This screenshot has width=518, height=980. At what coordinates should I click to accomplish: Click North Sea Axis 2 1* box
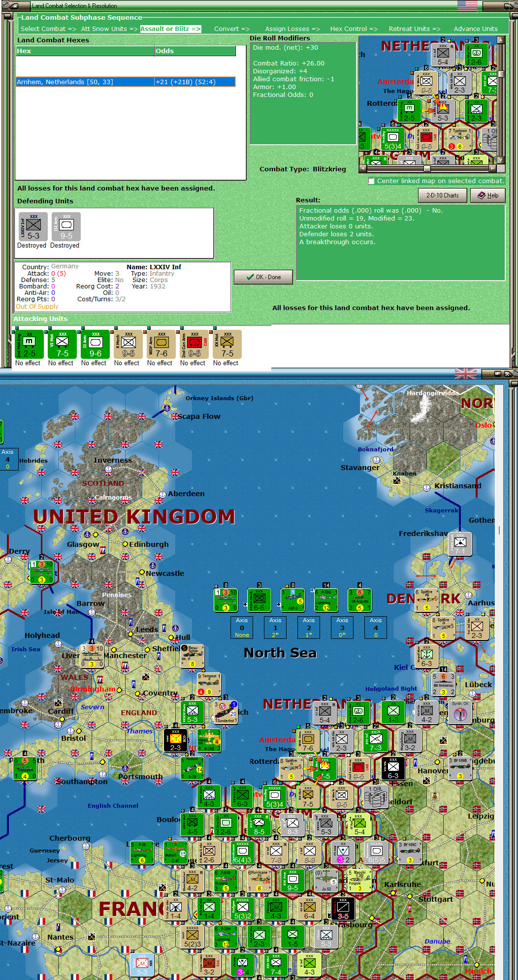coord(309,628)
